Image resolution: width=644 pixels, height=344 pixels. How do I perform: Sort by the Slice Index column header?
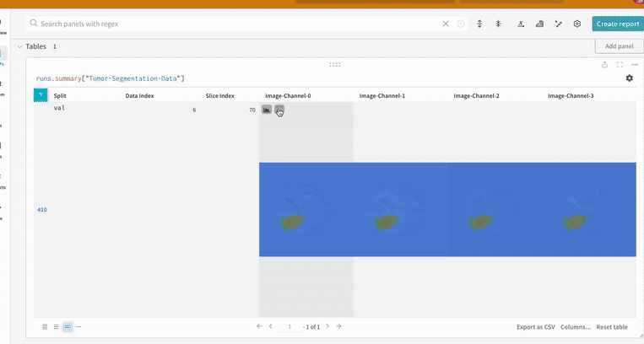(x=219, y=96)
